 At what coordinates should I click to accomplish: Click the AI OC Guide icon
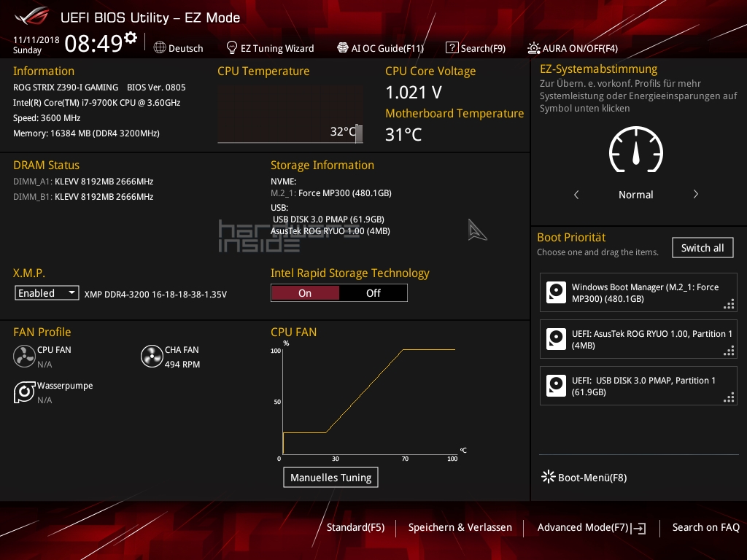pos(343,47)
